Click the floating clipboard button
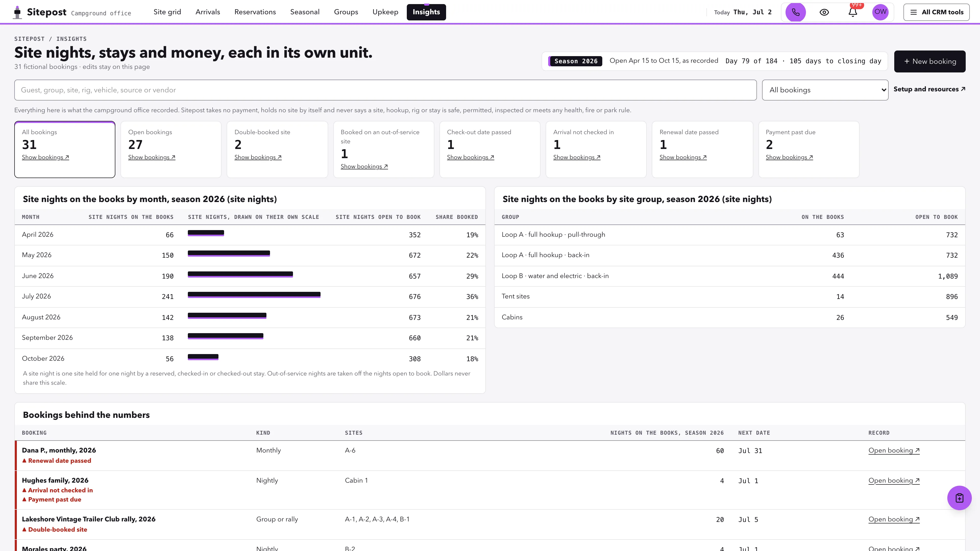The height and width of the screenshot is (551, 980). [x=959, y=498]
